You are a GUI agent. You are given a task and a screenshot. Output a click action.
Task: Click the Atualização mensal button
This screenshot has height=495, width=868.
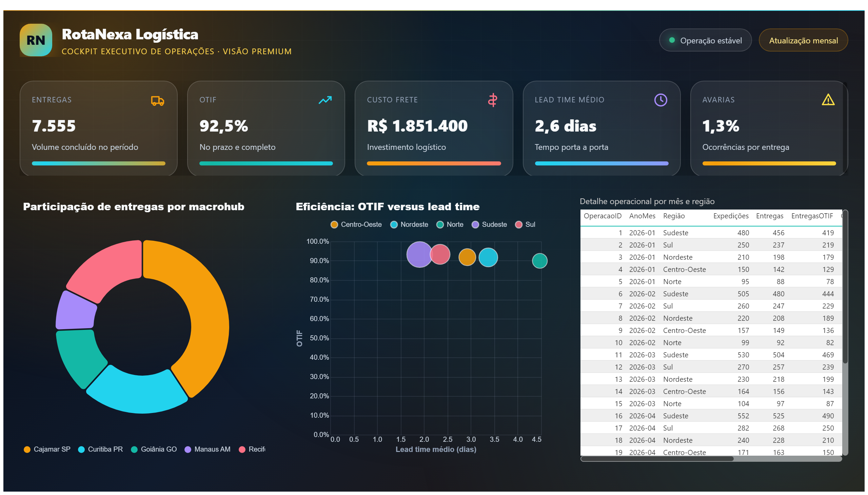point(803,40)
